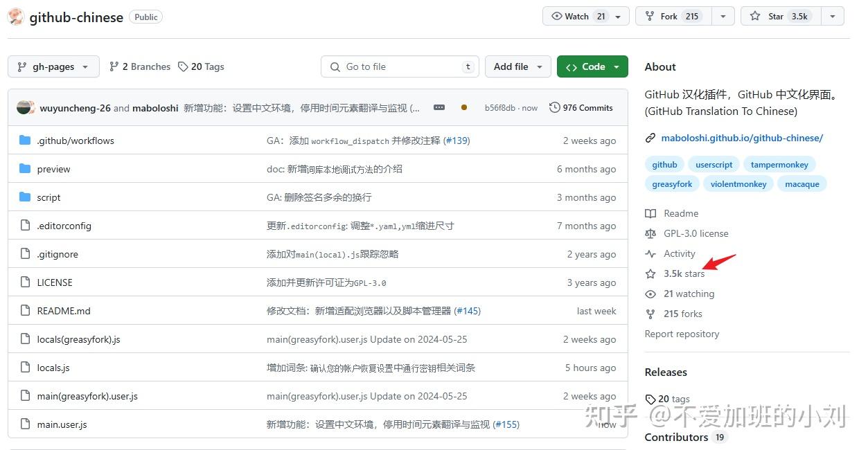This screenshot has height=450, width=868.
Task: Click the commit status indicator dot
Action: pyautogui.click(x=463, y=107)
